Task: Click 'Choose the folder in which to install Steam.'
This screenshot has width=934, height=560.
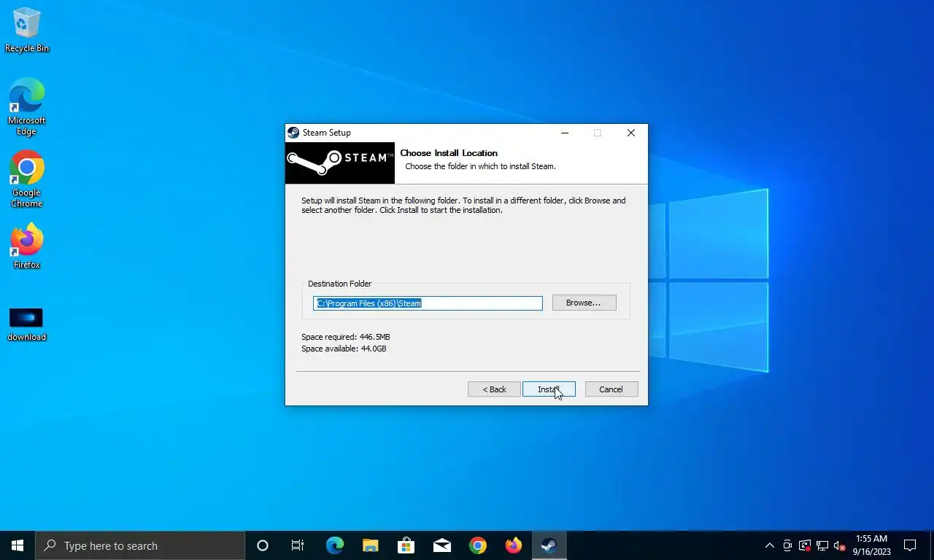Action: [x=480, y=166]
